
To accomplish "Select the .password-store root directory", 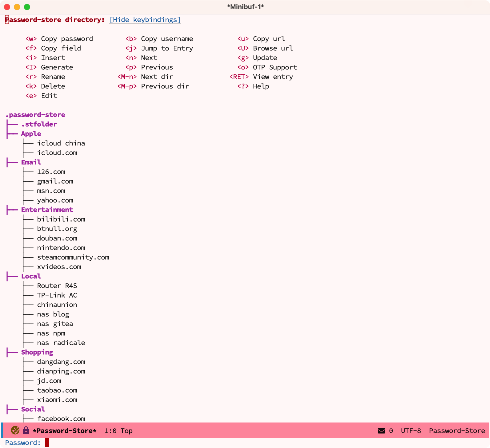I will [x=35, y=115].
